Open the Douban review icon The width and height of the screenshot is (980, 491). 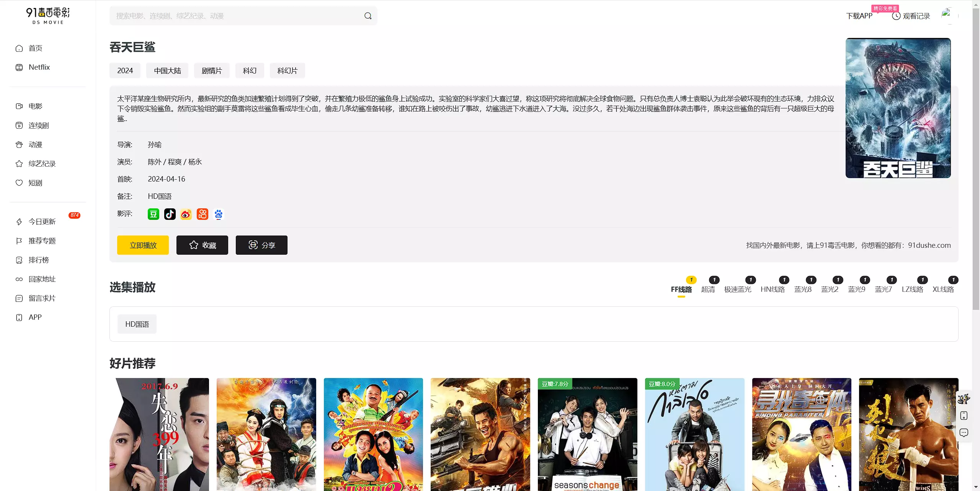[x=153, y=214]
